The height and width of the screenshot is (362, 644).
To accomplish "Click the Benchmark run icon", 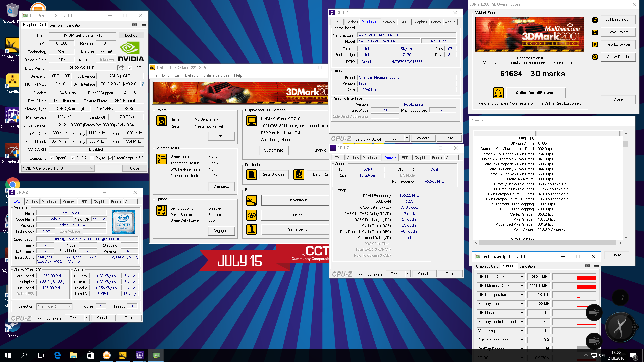I will click(x=252, y=200).
